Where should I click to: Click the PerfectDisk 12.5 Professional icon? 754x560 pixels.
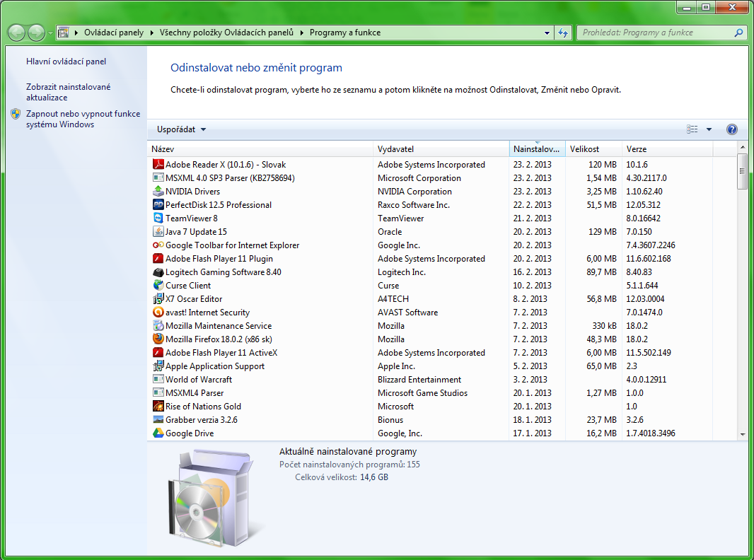pyautogui.click(x=158, y=205)
